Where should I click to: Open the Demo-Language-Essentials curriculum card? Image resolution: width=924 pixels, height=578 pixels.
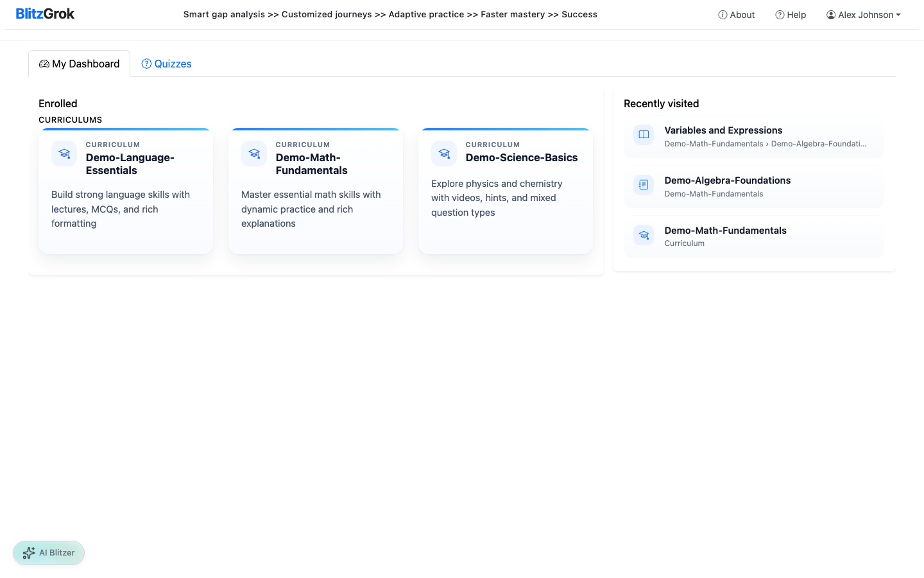126,191
